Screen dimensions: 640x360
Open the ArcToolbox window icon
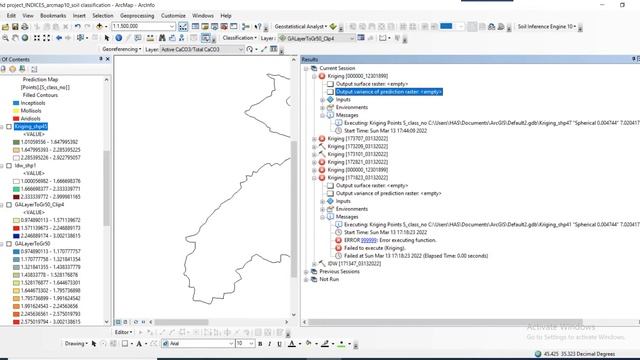pos(224,27)
